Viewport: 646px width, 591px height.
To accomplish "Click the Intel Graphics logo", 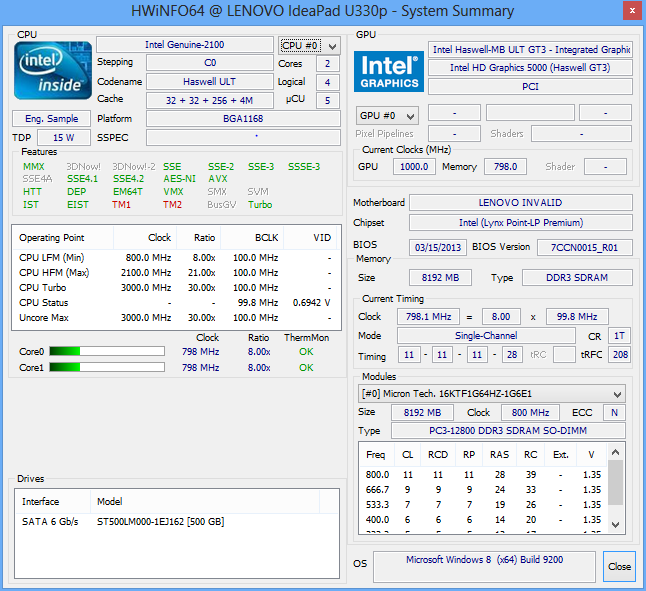I will point(388,71).
